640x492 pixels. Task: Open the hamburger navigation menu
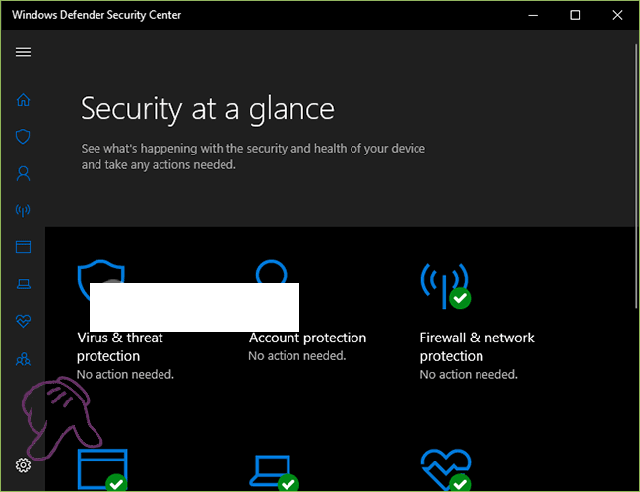tap(23, 52)
